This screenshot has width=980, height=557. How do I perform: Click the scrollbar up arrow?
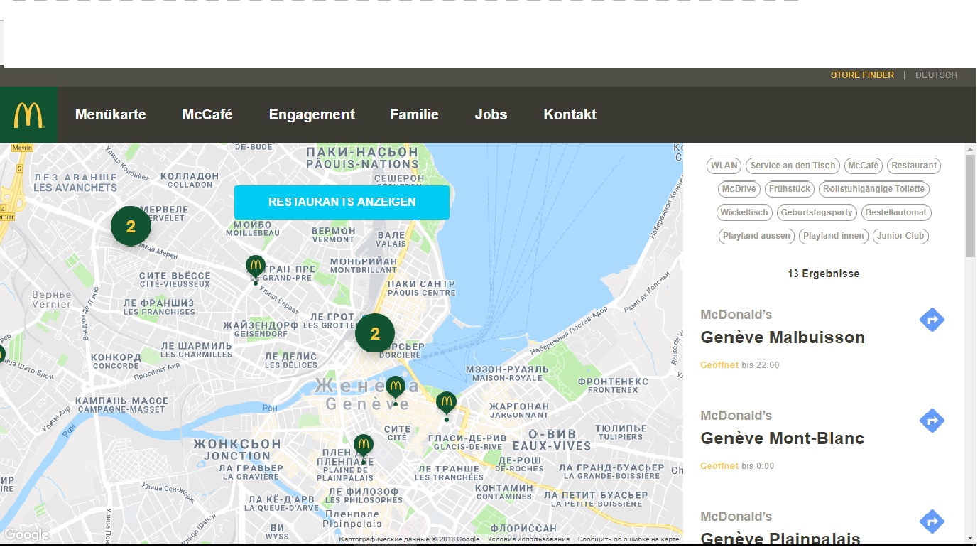[970, 148]
